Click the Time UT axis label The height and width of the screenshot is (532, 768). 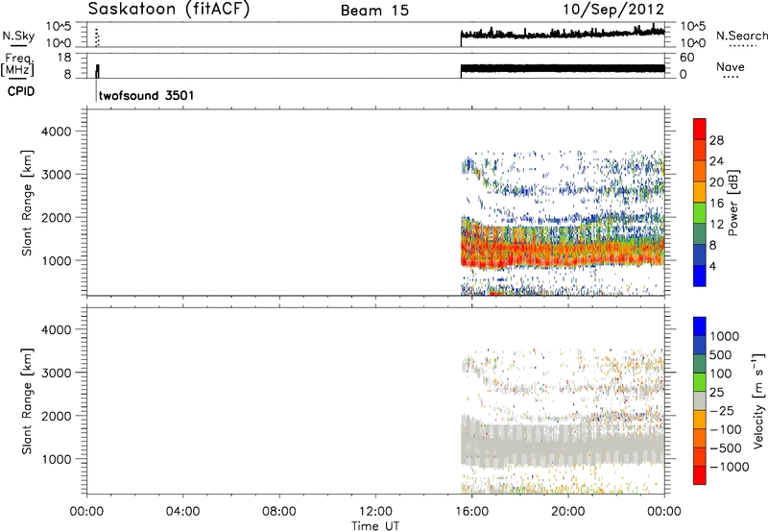coord(375,526)
